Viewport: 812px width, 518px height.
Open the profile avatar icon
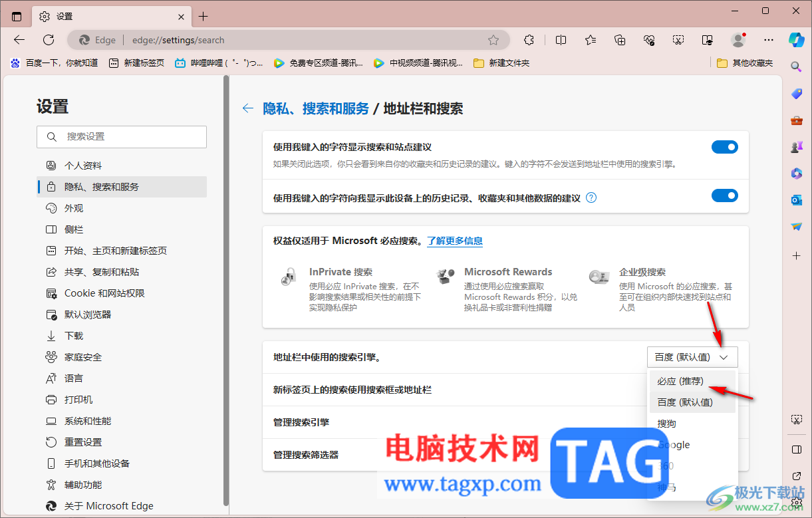pos(738,40)
